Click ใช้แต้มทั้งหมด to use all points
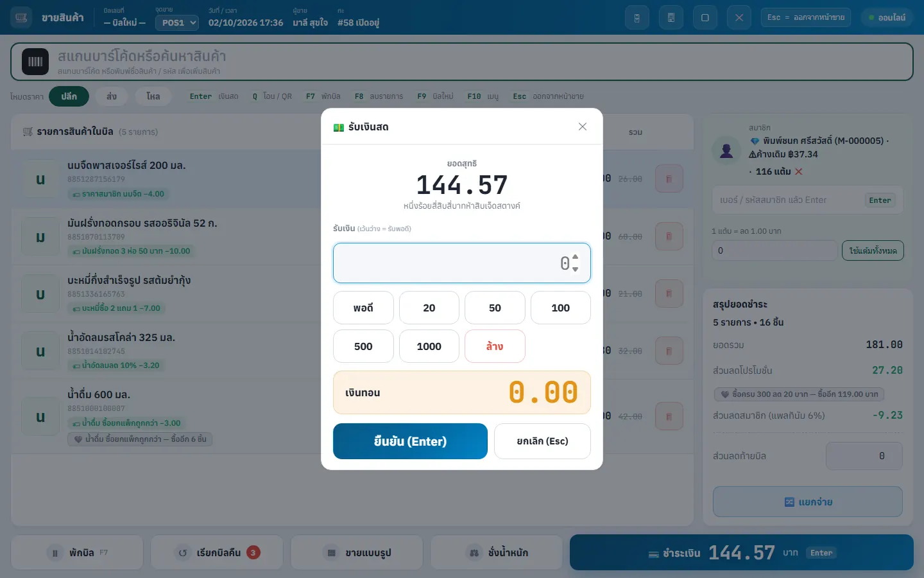The image size is (924, 578). pos(873,250)
